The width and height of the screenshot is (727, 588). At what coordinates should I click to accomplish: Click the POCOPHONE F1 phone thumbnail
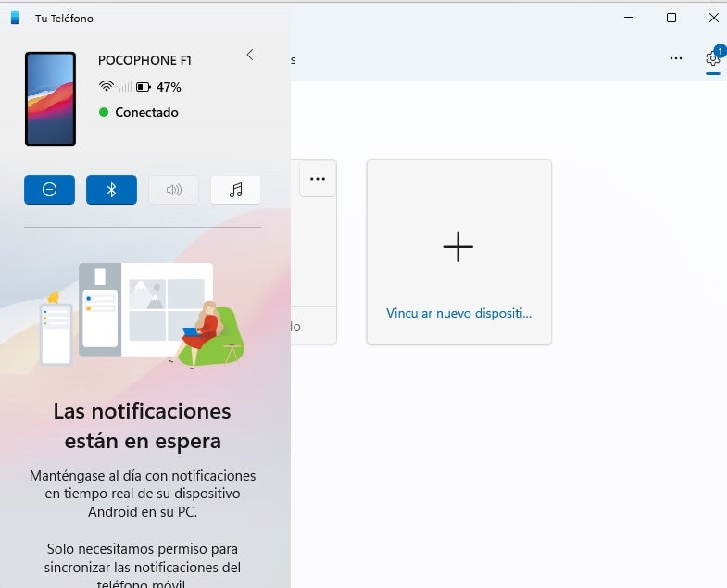[x=50, y=99]
